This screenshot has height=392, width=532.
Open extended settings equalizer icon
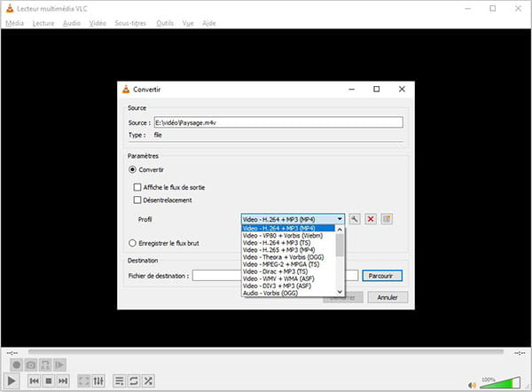[x=98, y=381]
